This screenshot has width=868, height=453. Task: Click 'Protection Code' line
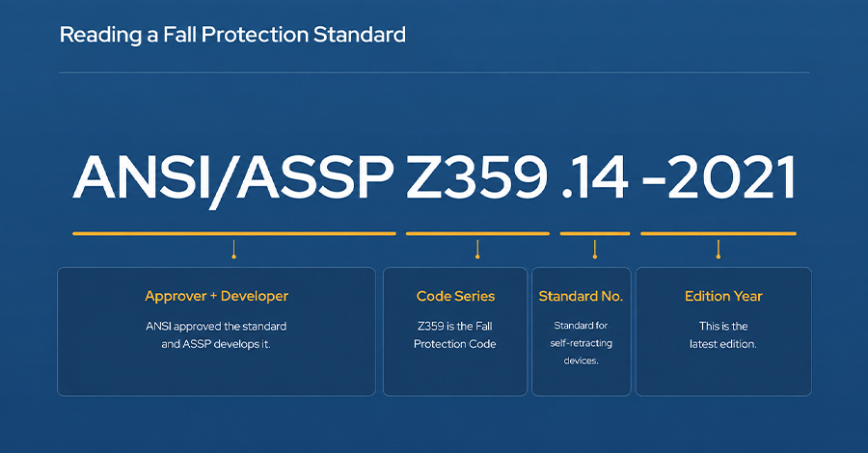tap(454, 344)
